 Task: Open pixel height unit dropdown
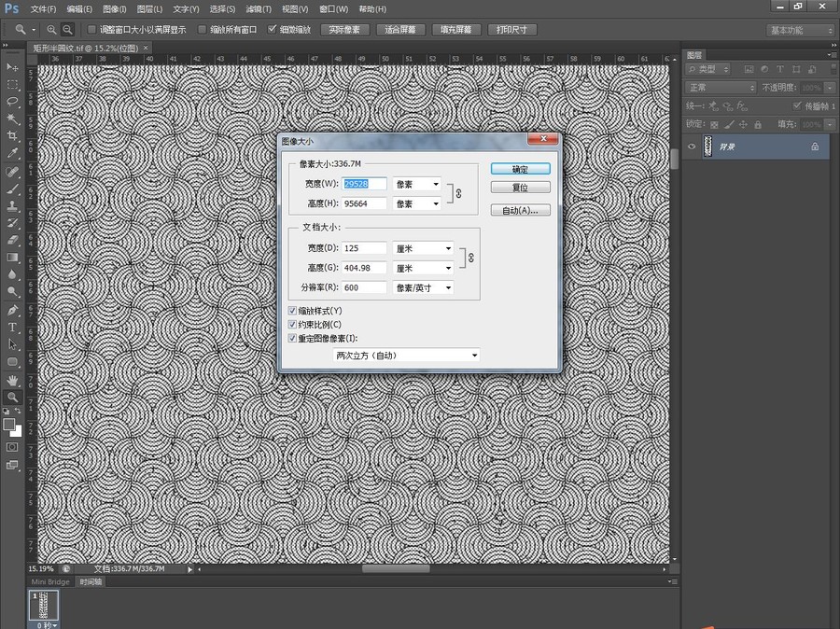pos(417,203)
